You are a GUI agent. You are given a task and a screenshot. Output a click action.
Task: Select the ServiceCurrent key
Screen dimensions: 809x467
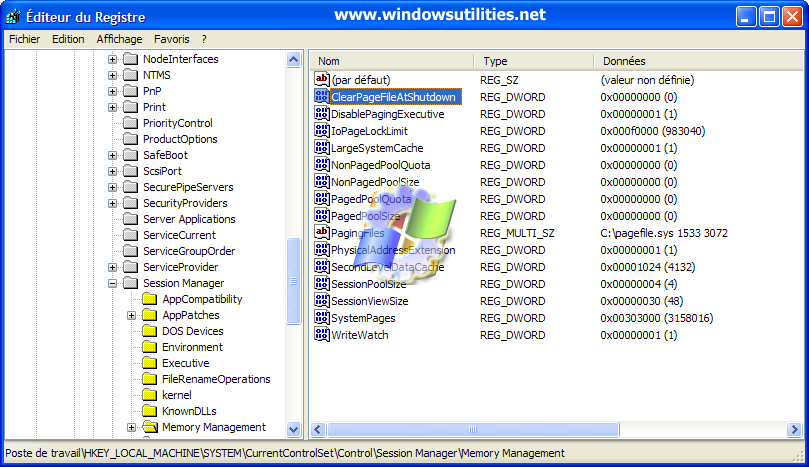coord(179,235)
